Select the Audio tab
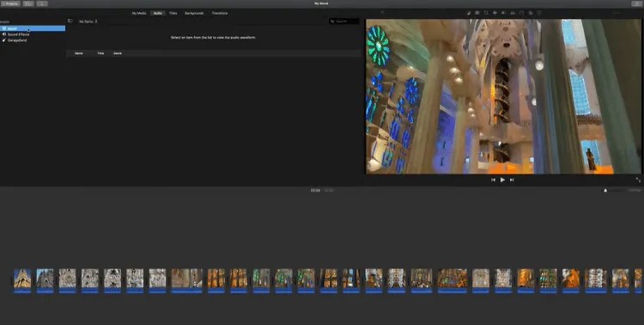 coord(158,13)
